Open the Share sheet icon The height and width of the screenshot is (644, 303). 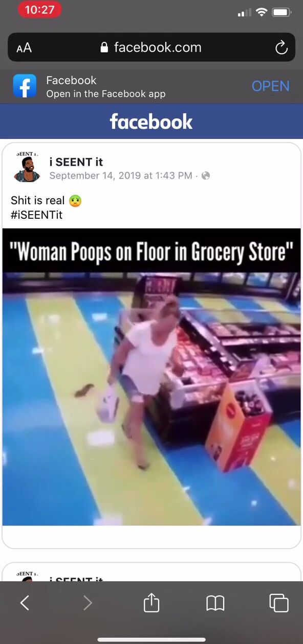pyautogui.click(x=151, y=603)
